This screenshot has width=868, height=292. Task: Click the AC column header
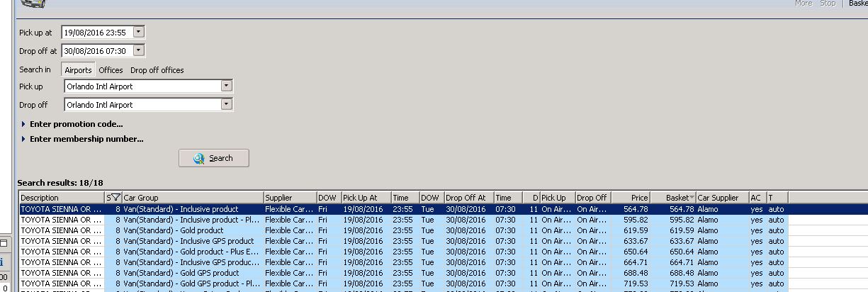(x=757, y=198)
